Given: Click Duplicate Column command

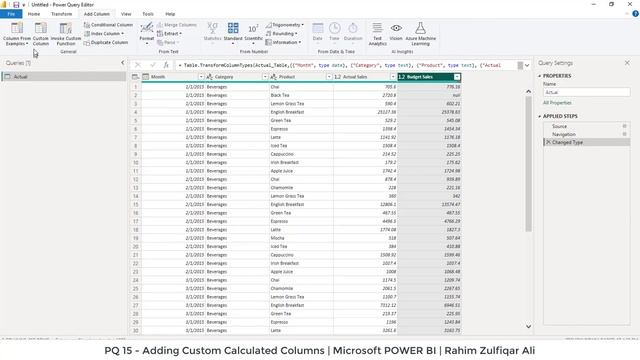Looking at the screenshot, I should pos(106,42).
